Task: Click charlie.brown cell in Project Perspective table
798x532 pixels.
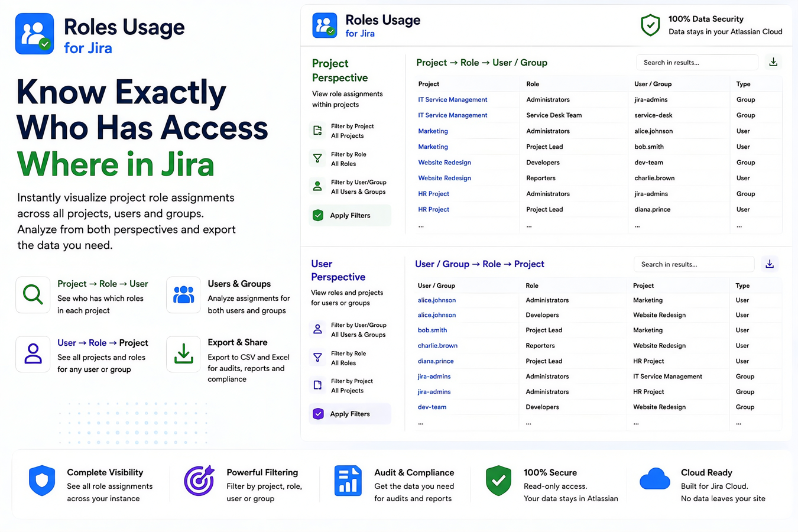Action: [654, 178]
